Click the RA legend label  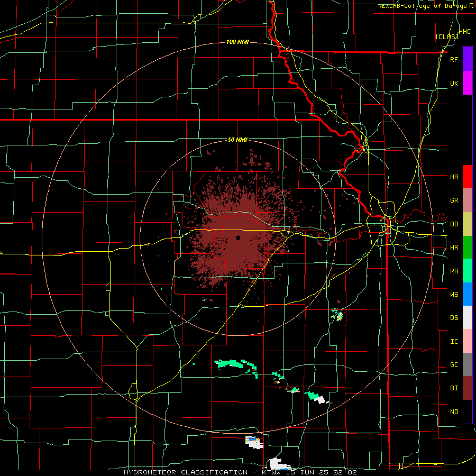[454, 271]
